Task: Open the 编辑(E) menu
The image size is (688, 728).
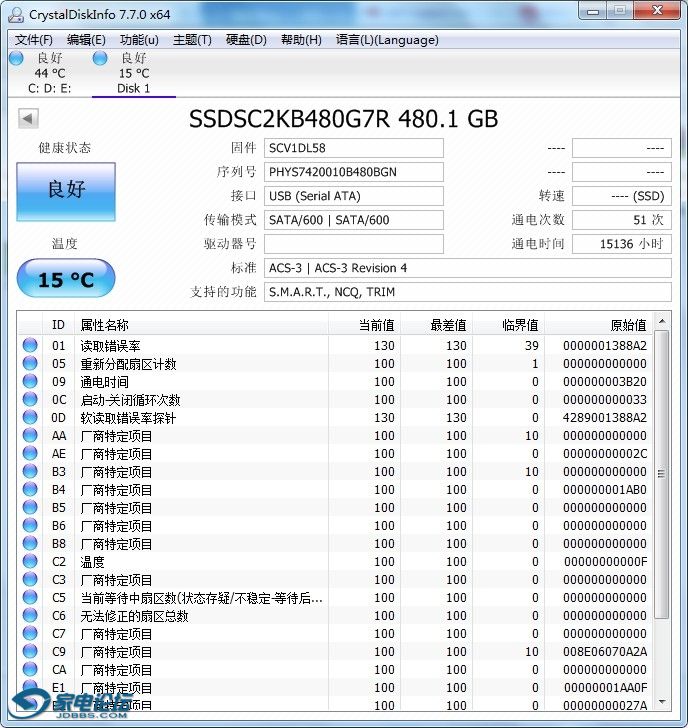Action: [x=86, y=40]
